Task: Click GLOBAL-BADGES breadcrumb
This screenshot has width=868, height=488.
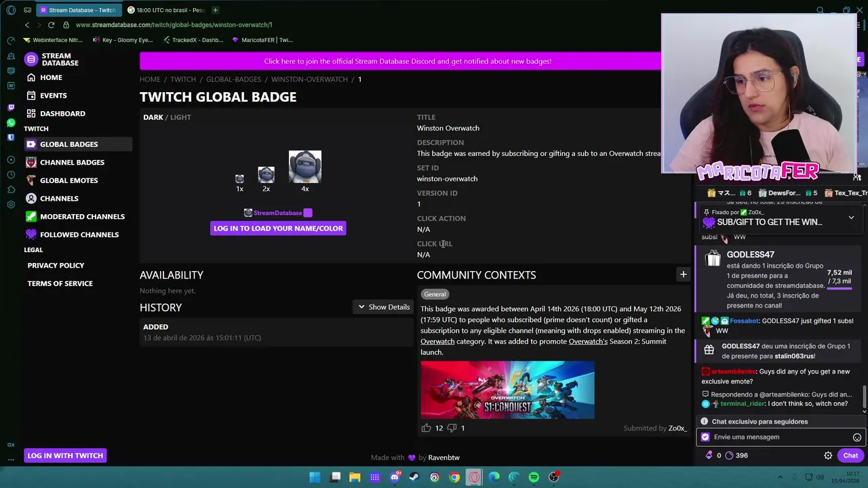Action: [233, 79]
